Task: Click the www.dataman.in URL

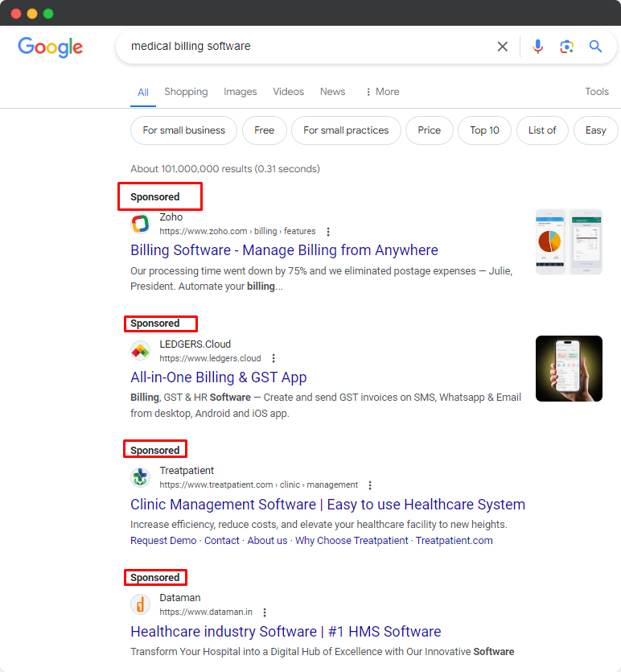Action: click(206, 612)
